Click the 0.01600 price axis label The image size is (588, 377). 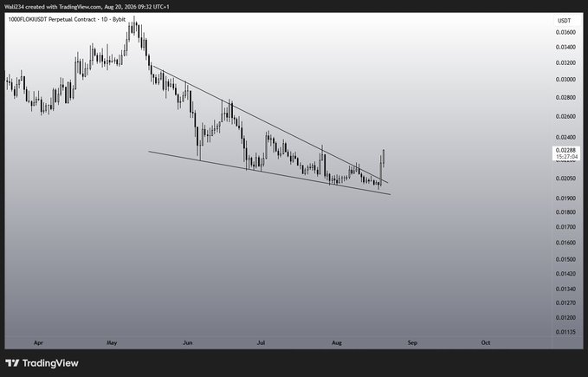(565, 243)
